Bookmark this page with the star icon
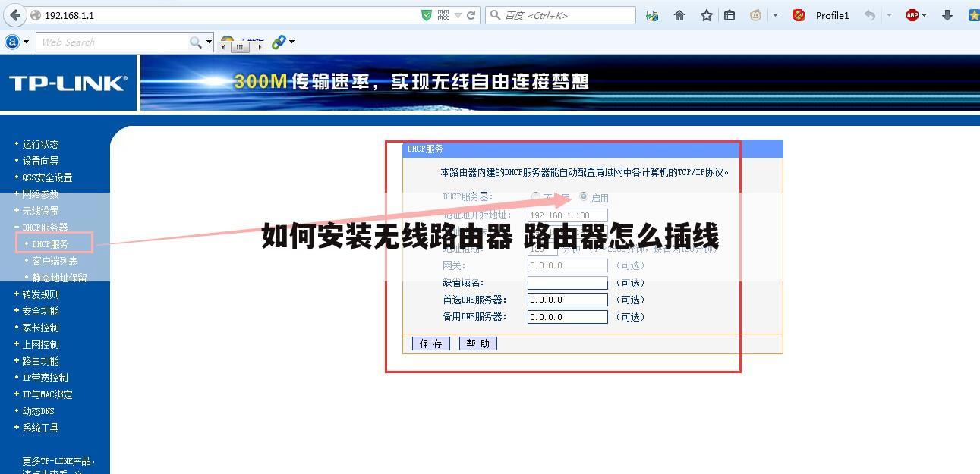This screenshot has width=980, height=474. tap(707, 15)
